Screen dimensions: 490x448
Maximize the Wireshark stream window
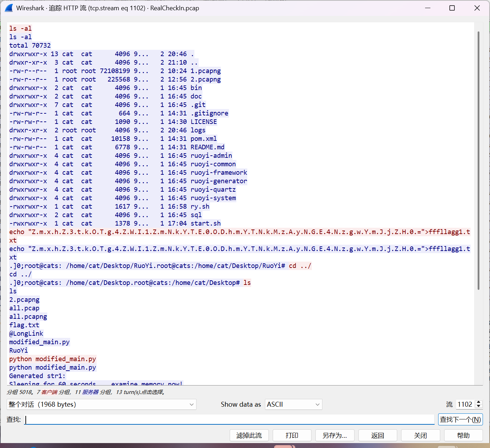[452, 8]
